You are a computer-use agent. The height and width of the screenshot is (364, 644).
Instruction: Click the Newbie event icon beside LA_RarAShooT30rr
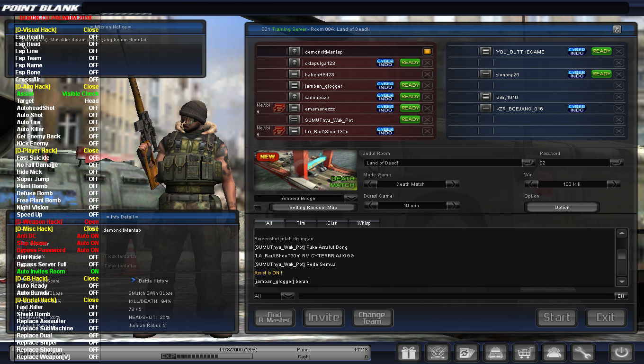click(x=279, y=131)
